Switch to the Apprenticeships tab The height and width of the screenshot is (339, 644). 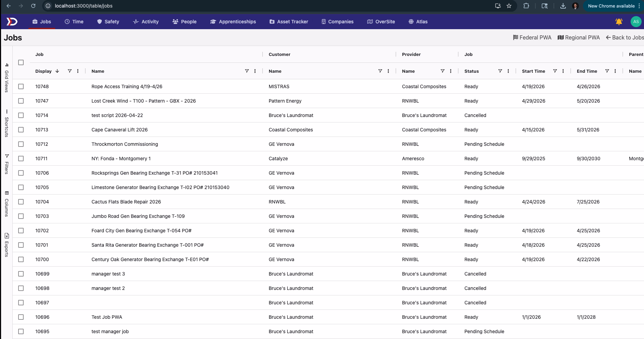pos(233,22)
